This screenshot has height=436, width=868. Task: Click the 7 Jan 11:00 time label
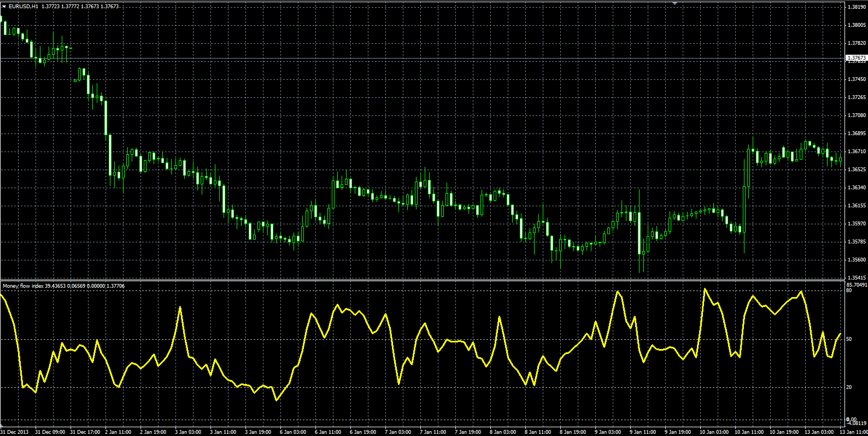pos(433,432)
